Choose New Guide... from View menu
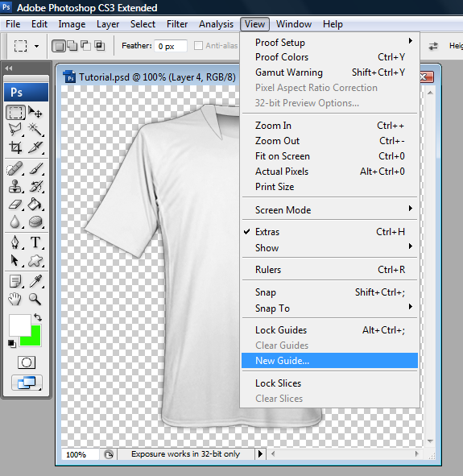Image resolution: width=463 pixels, height=476 pixels. (x=329, y=361)
